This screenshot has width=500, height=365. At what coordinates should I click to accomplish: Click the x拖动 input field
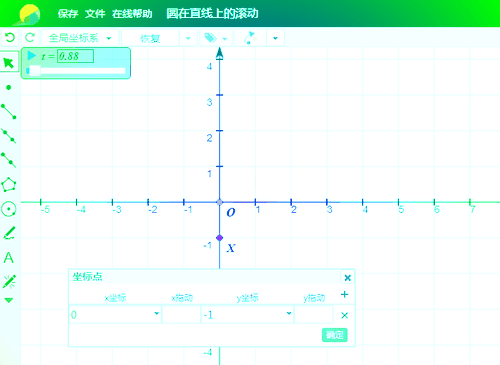(181, 315)
